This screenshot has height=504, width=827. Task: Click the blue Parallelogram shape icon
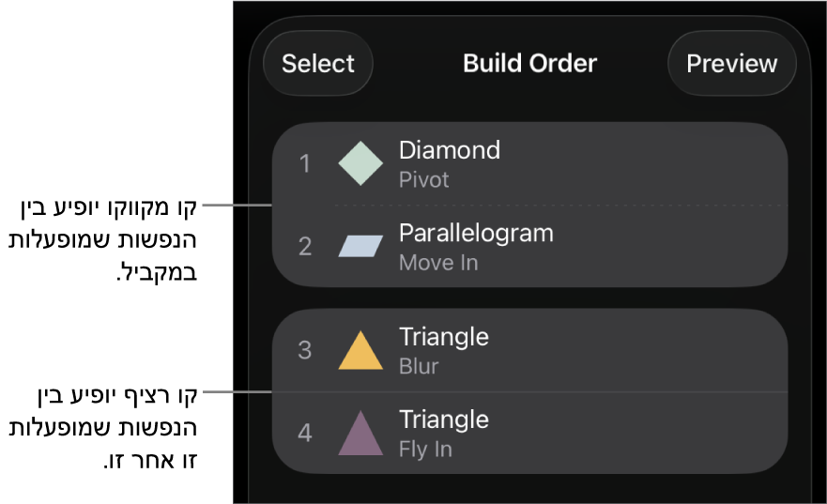[x=360, y=246]
